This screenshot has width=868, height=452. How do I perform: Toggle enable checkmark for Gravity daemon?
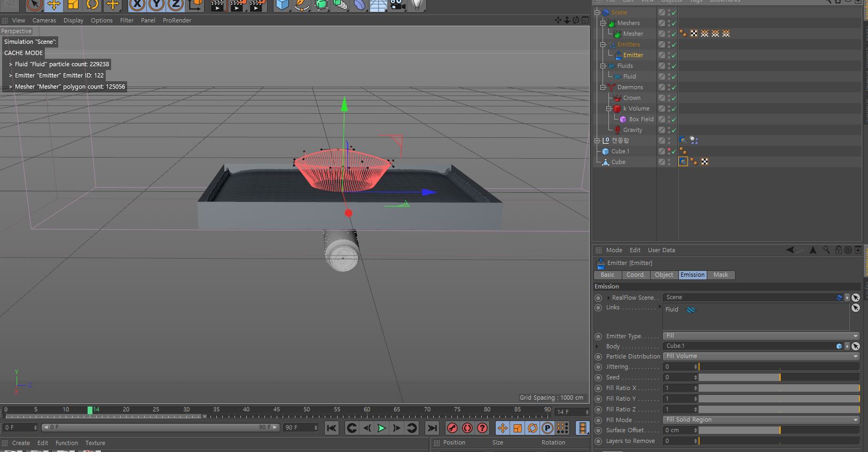[x=674, y=130]
